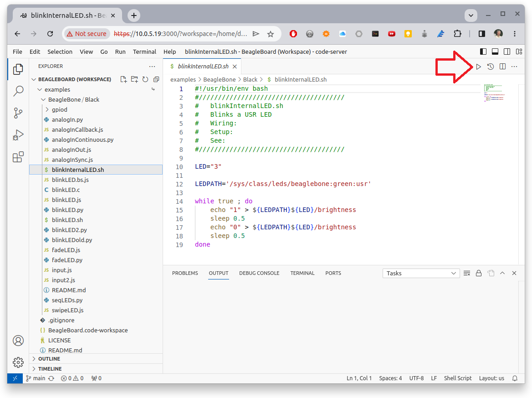This screenshot has width=532, height=398.
Task: Collapse all folders in Explorer
Action: pos(156,79)
